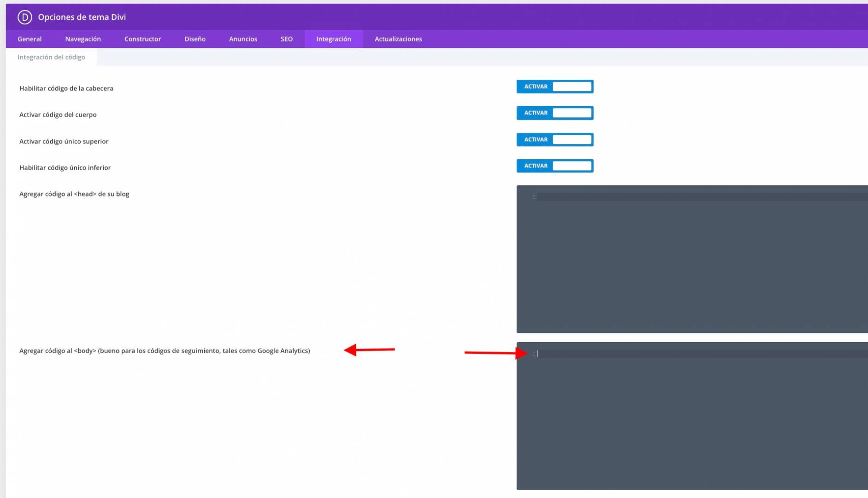868x498 pixels.
Task: Toggle Habilitar código único inferior switch
Action: click(555, 166)
